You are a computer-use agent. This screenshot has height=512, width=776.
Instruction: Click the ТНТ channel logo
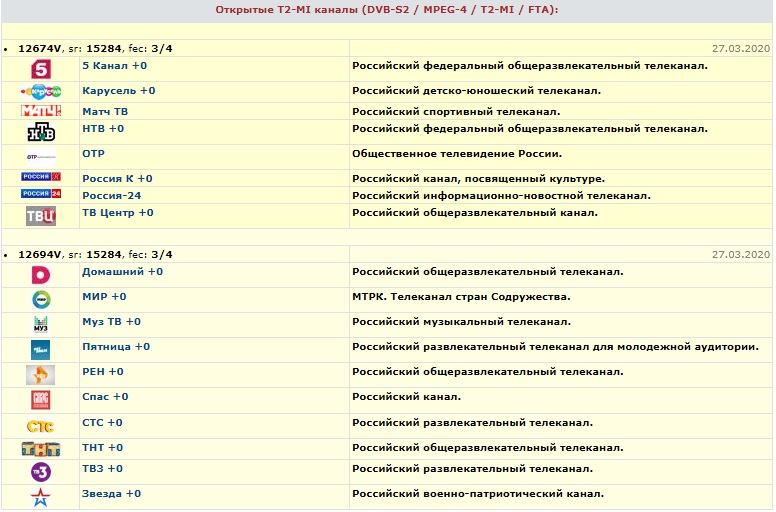(x=41, y=449)
